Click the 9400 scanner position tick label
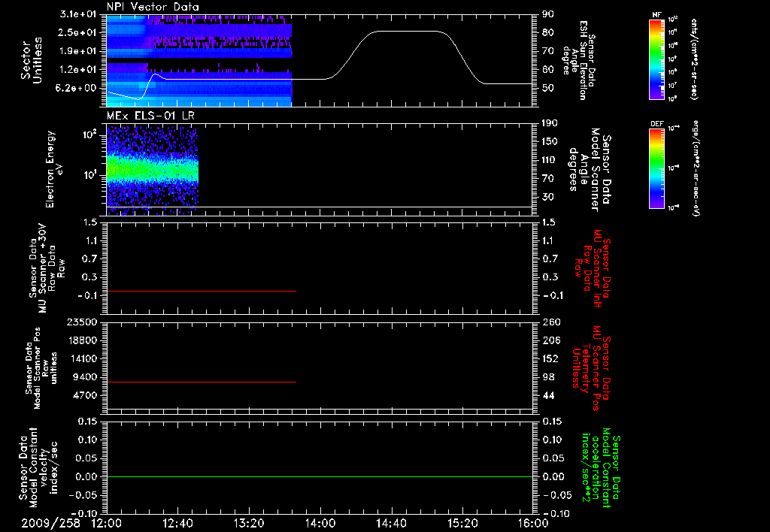Image resolution: width=770 pixels, height=532 pixels. [x=84, y=377]
